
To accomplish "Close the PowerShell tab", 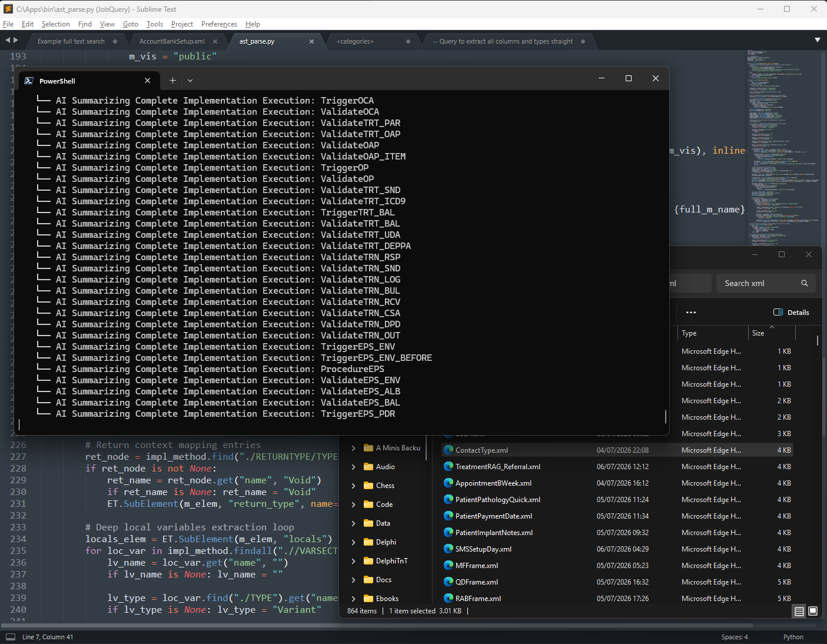I will coord(148,81).
